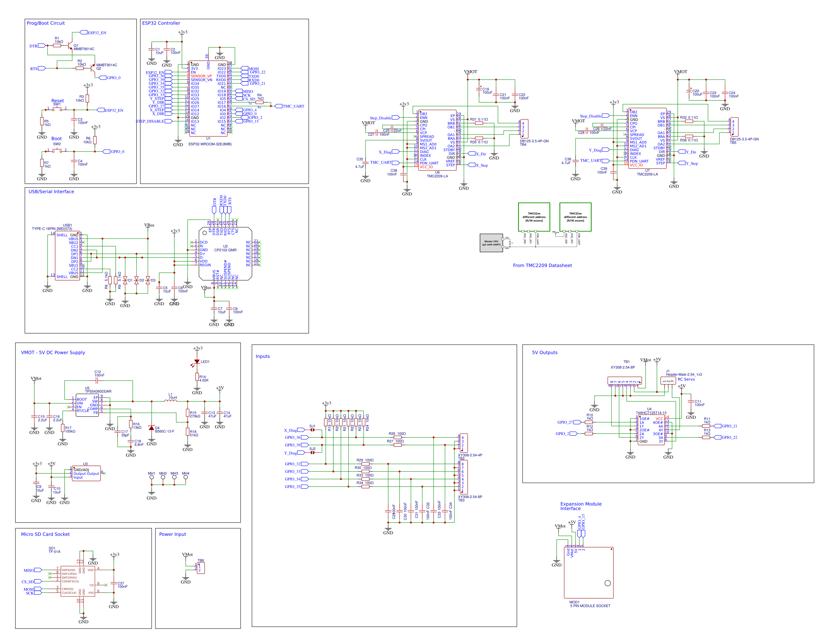
Task: Click the SD1 TF-01A component label
Action: click(x=54, y=550)
